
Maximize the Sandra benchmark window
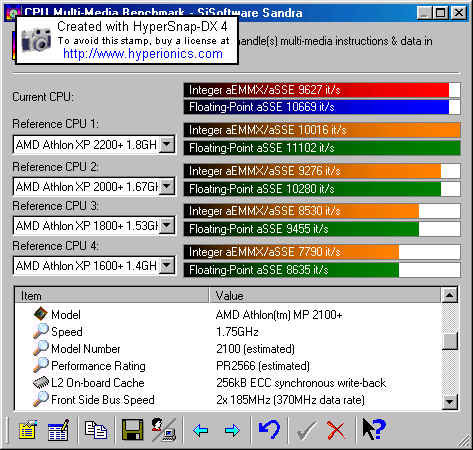pos(441,13)
